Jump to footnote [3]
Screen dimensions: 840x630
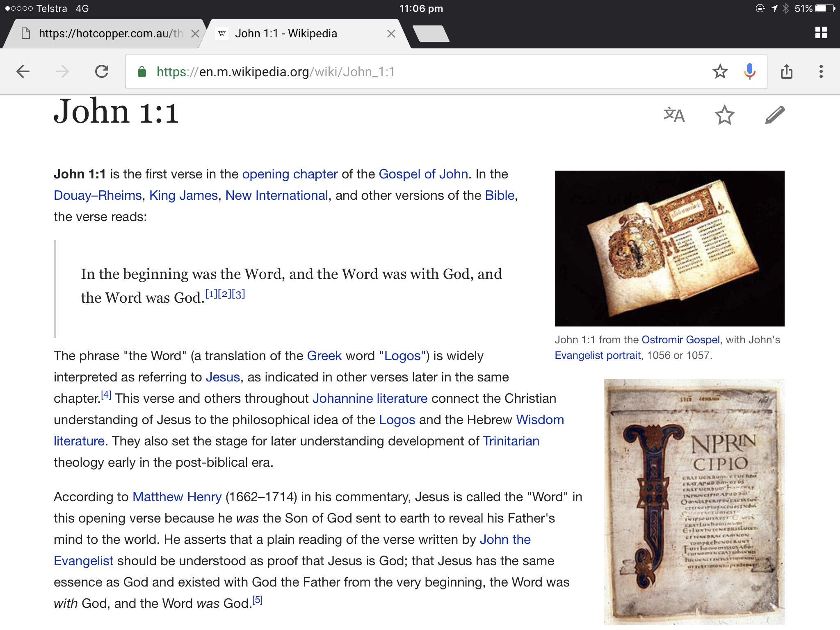(238, 294)
